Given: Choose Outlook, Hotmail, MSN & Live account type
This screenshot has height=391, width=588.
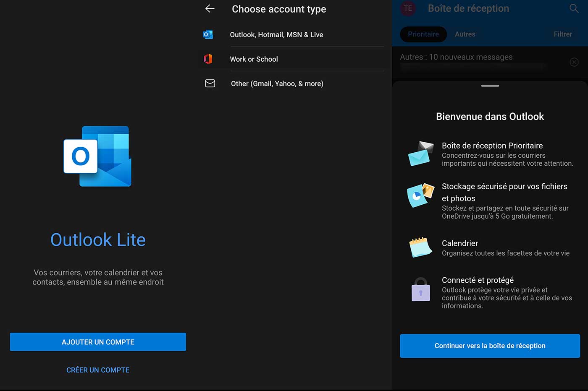Looking at the screenshot, I should [293, 34].
